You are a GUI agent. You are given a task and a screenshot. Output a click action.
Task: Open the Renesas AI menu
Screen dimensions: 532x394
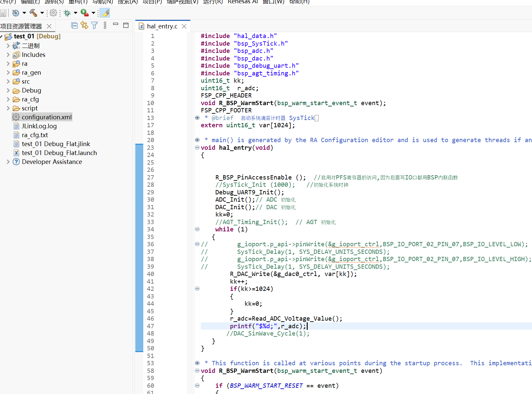[243, 2]
